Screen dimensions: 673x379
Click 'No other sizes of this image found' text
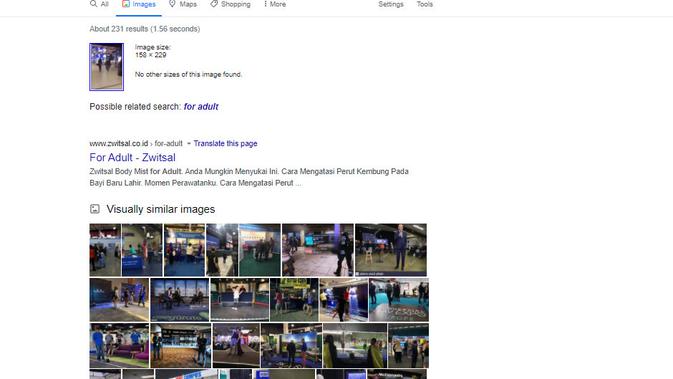coord(188,74)
